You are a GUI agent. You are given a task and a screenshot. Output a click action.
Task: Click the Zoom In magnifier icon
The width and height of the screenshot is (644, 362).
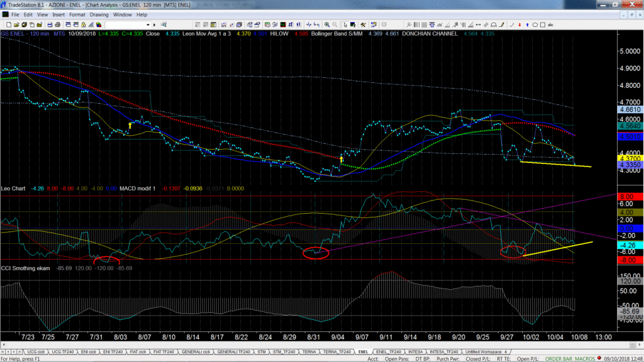pos(327,25)
